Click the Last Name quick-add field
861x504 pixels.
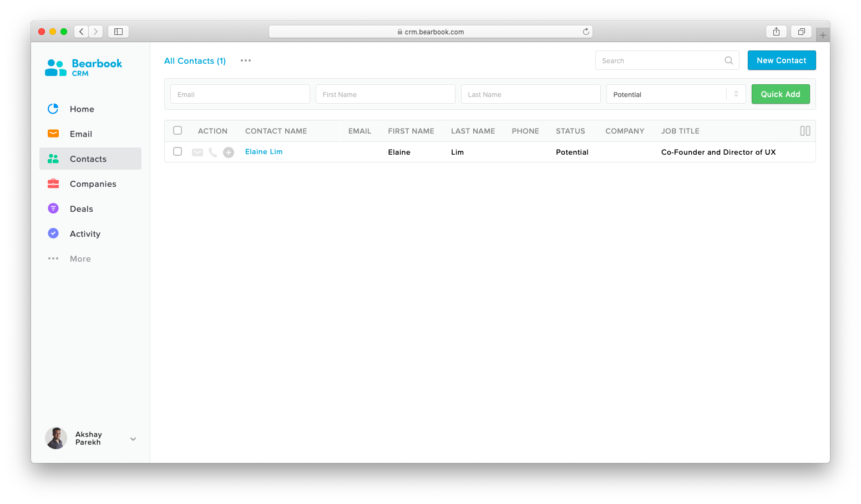click(x=530, y=94)
